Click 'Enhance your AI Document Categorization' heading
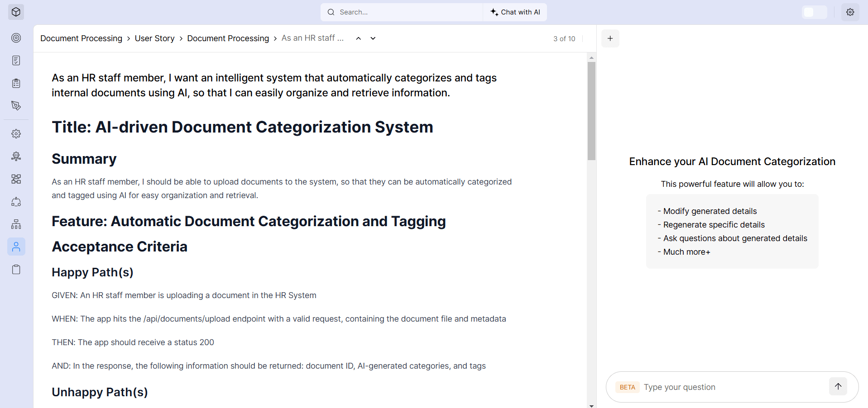The height and width of the screenshot is (408, 868). (732, 161)
